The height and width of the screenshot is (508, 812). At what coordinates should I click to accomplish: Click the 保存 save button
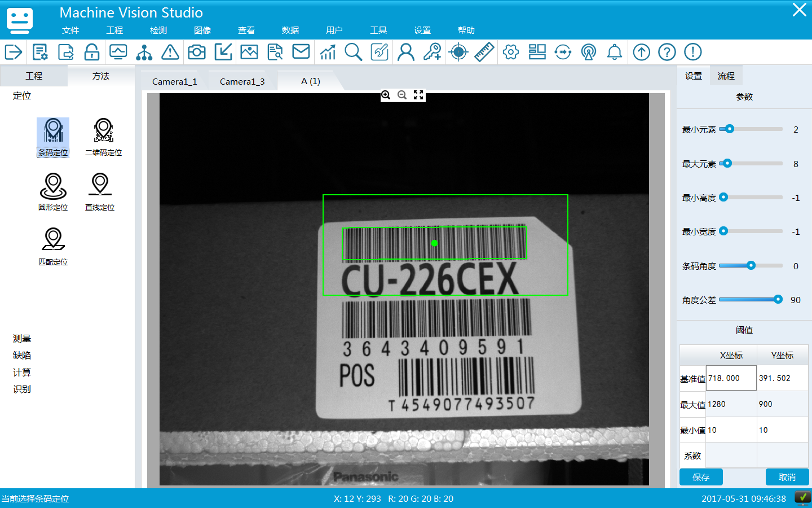pos(701,477)
